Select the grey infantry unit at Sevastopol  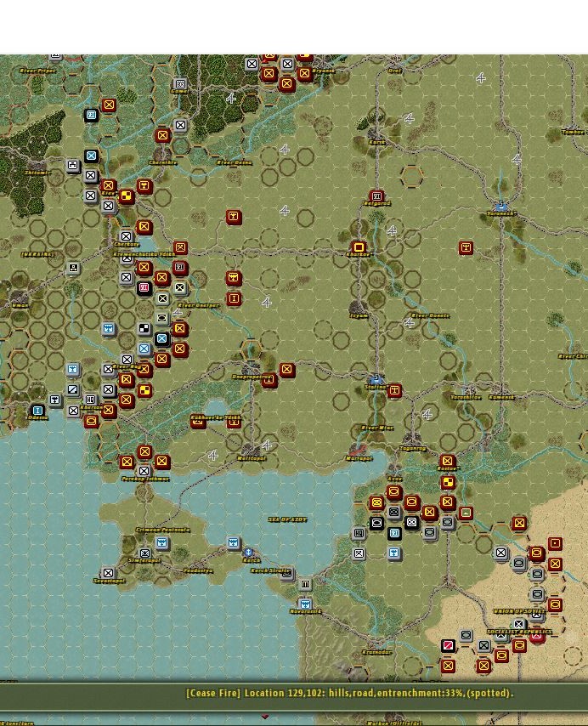108,573
